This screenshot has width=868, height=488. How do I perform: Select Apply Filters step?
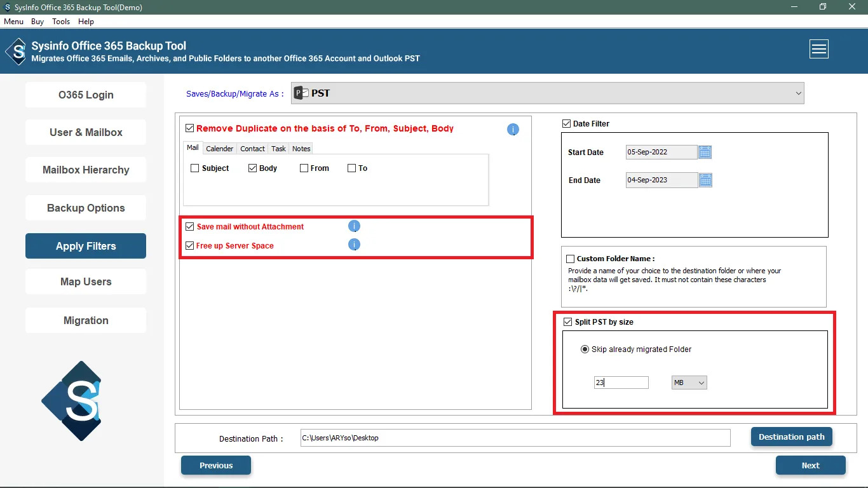(86, 246)
